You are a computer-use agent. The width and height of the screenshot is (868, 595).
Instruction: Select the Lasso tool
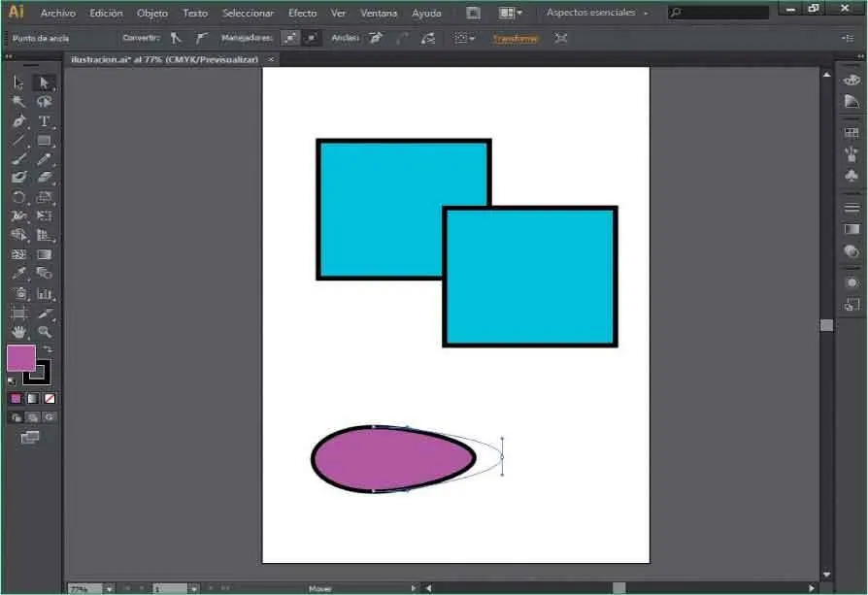point(44,102)
